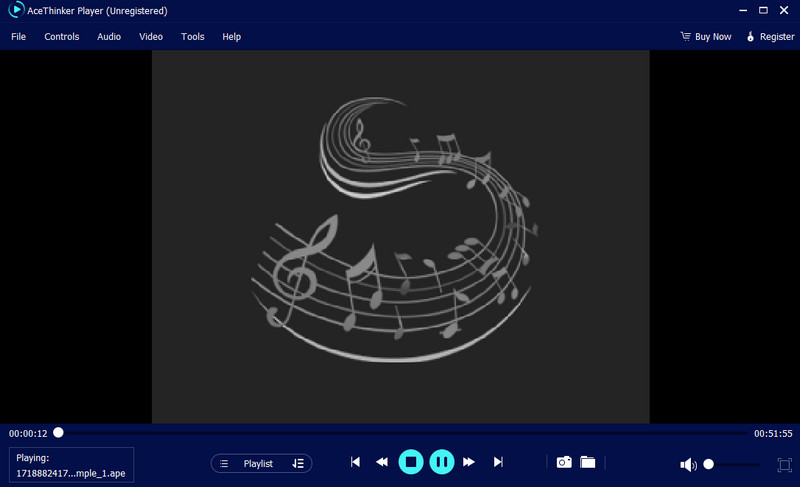Open the snapshot folder icon
Screen dimensions: 800x487
point(588,462)
